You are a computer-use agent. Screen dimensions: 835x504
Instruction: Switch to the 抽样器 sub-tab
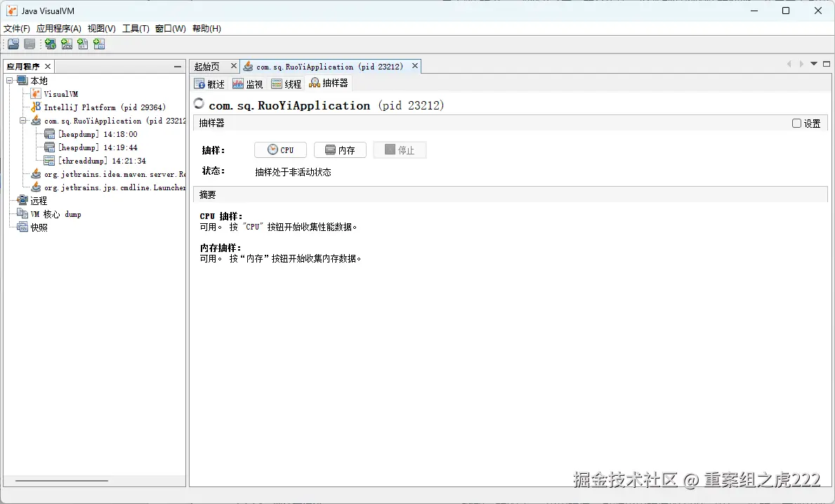coord(329,83)
